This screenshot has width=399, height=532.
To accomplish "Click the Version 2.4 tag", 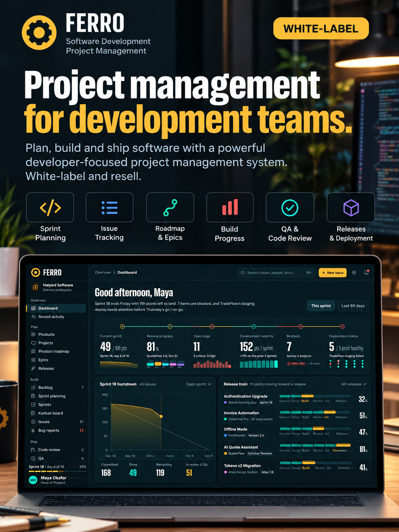I will coord(256,435).
